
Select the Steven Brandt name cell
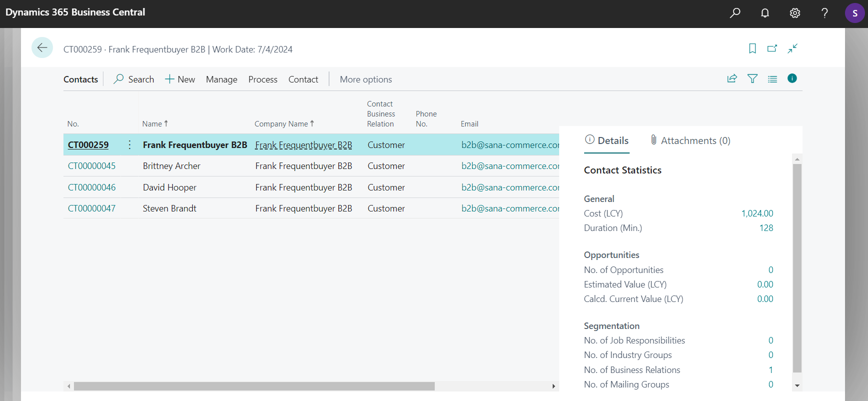(169, 208)
